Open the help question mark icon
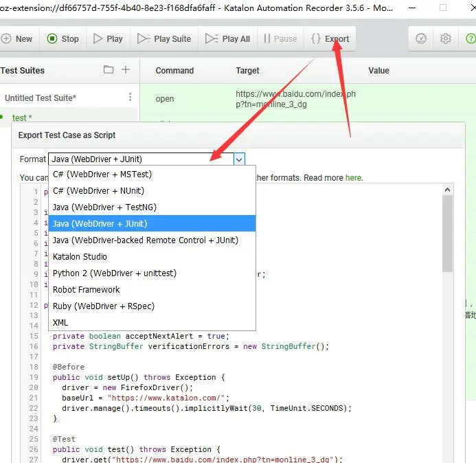 pyautogui.click(x=471, y=38)
